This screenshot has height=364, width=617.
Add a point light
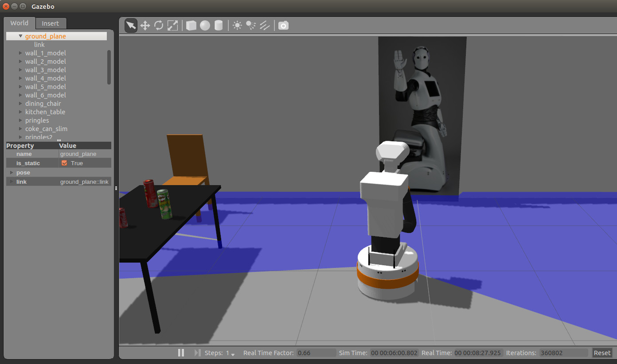point(237,26)
